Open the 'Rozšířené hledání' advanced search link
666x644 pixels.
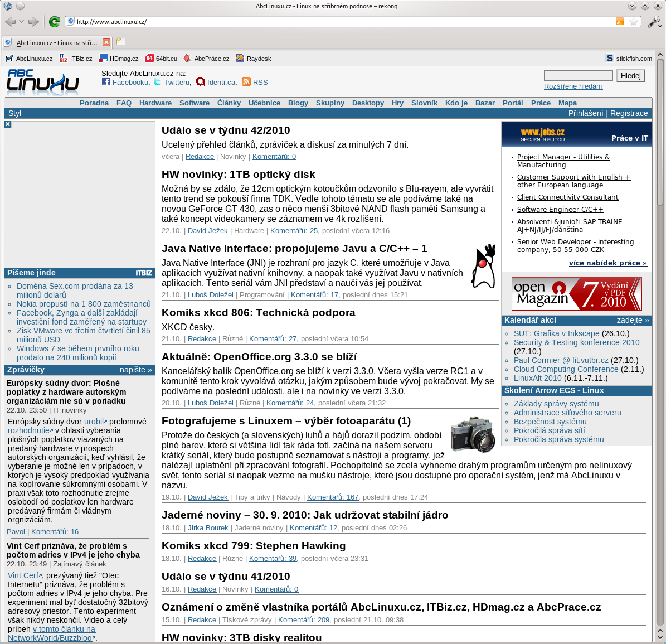pyautogui.click(x=573, y=86)
